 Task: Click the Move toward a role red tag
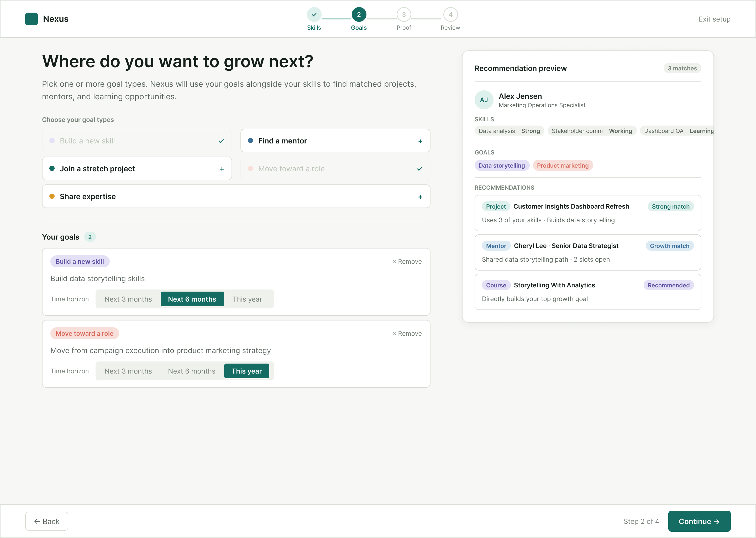pyautogui.click(x=85, y=333)
